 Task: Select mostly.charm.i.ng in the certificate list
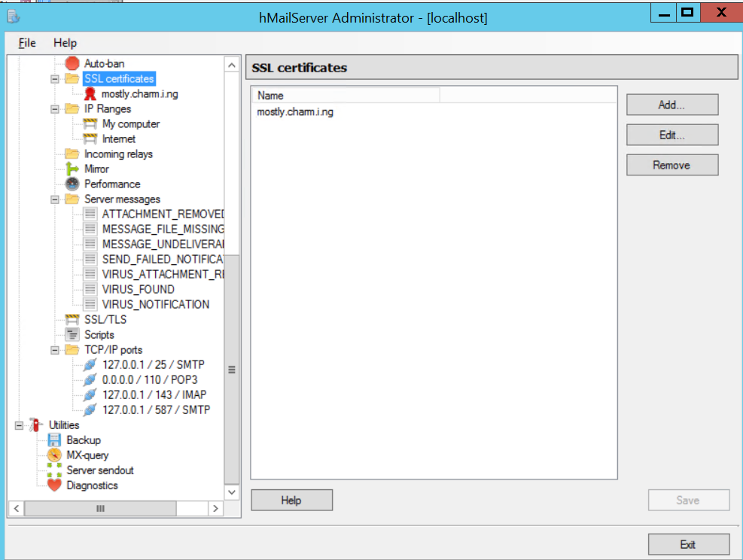pos(295,112)
